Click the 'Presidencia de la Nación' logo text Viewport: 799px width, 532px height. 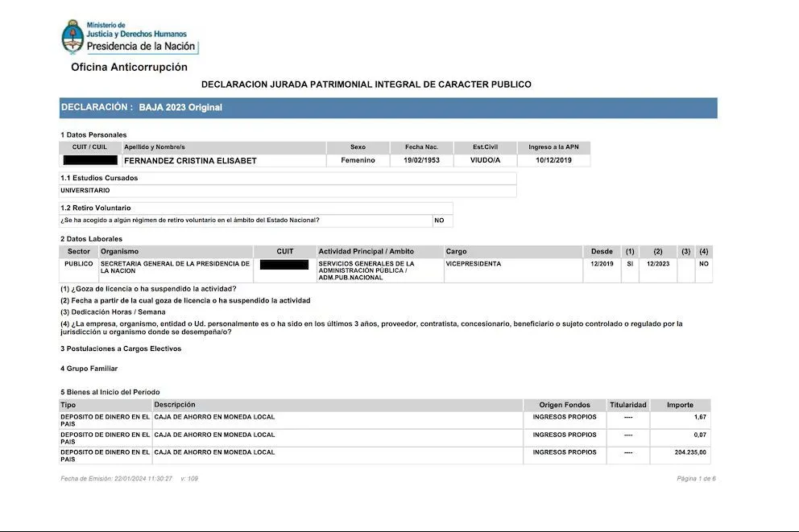pos(141,46)
